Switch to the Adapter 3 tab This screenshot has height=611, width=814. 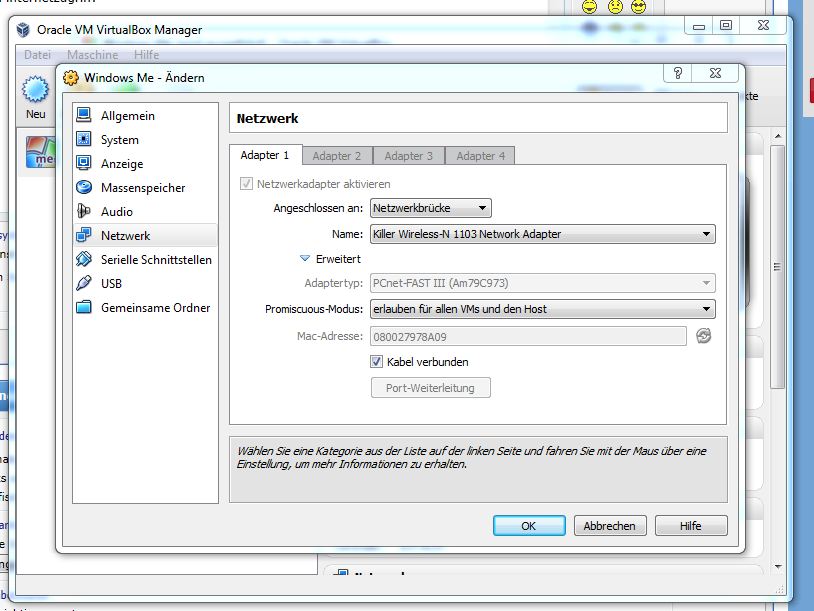(409, 156)
